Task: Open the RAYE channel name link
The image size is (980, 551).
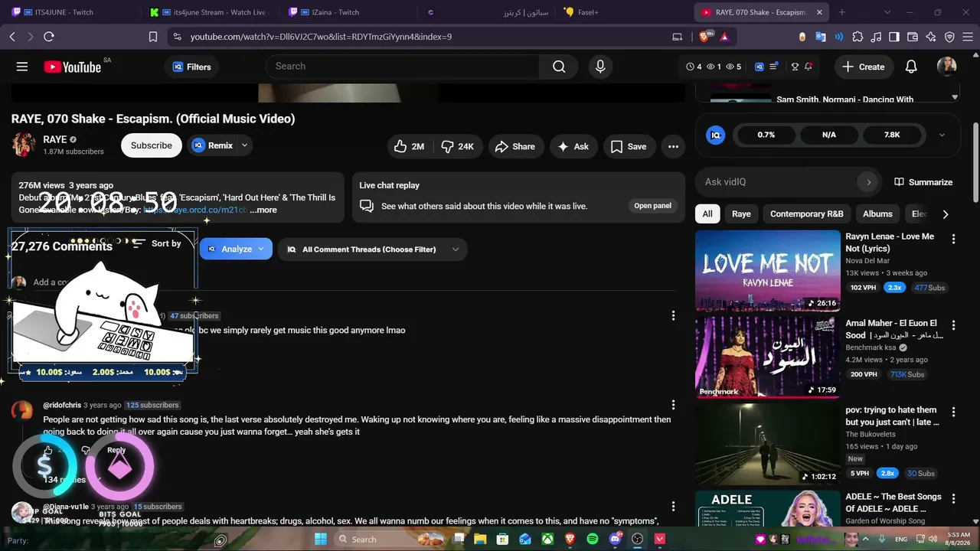Action: tap(55, 140)
